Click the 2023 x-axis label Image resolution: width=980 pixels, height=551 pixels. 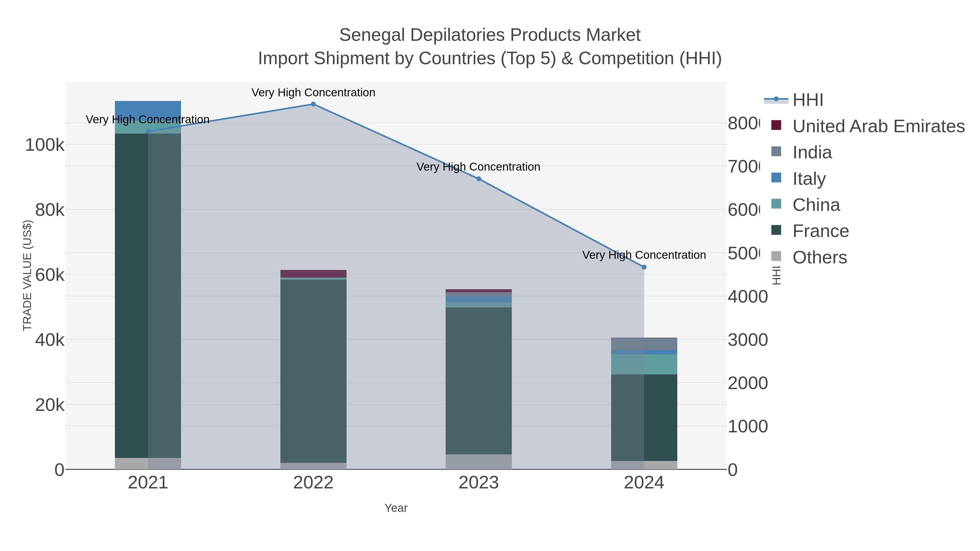coord(479,483)
